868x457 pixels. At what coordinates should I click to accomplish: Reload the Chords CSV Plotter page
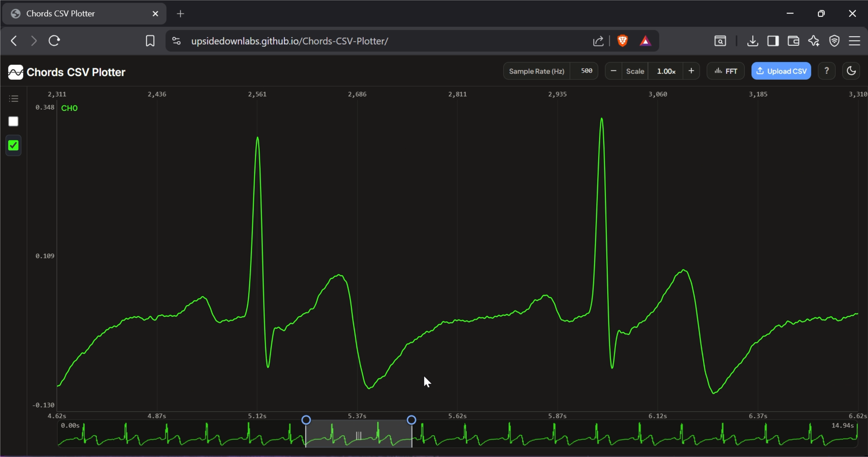pos(54,41)
